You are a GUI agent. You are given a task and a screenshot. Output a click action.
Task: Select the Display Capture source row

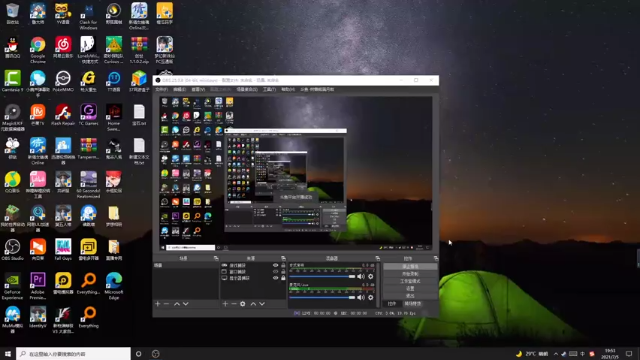click(253, 278)
